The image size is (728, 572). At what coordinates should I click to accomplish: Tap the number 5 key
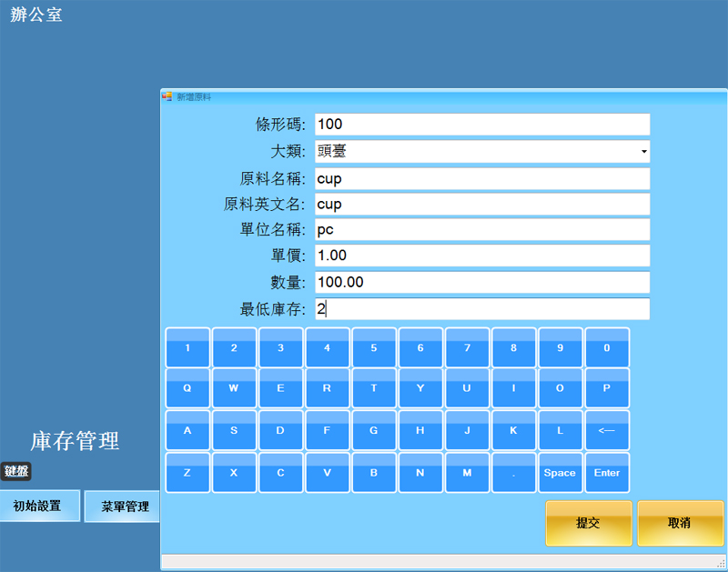pyautogui.click(x=373, y=347)
